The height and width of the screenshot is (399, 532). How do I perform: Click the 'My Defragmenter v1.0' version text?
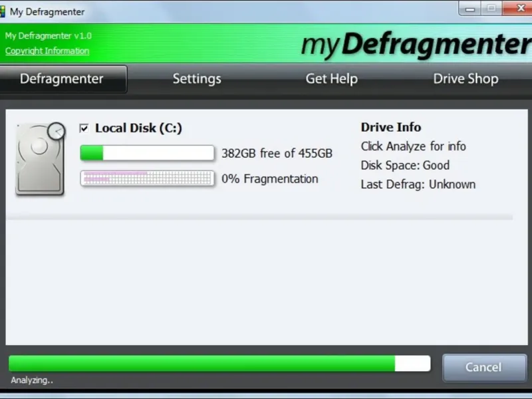coord(48,36)
